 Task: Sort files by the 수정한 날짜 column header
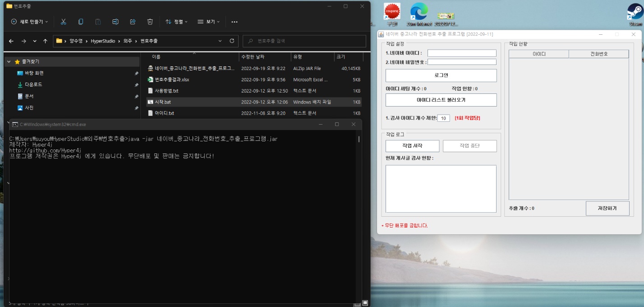click(264, 57)
